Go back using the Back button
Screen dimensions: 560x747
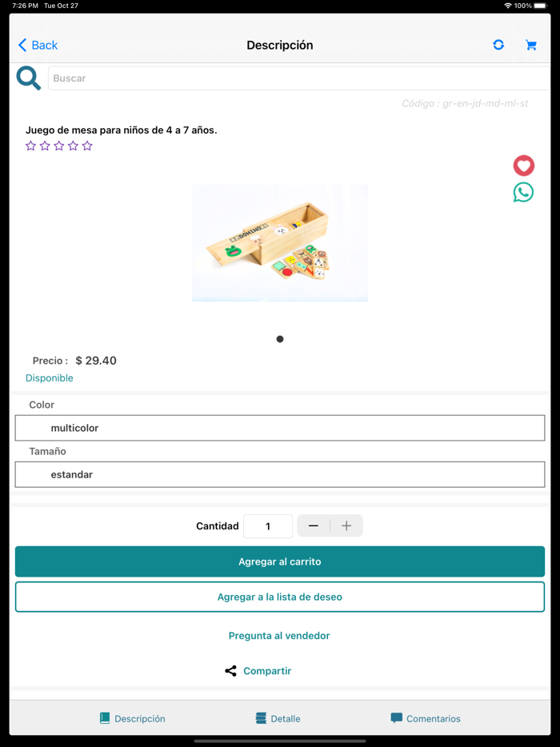(x=38, y=46)
